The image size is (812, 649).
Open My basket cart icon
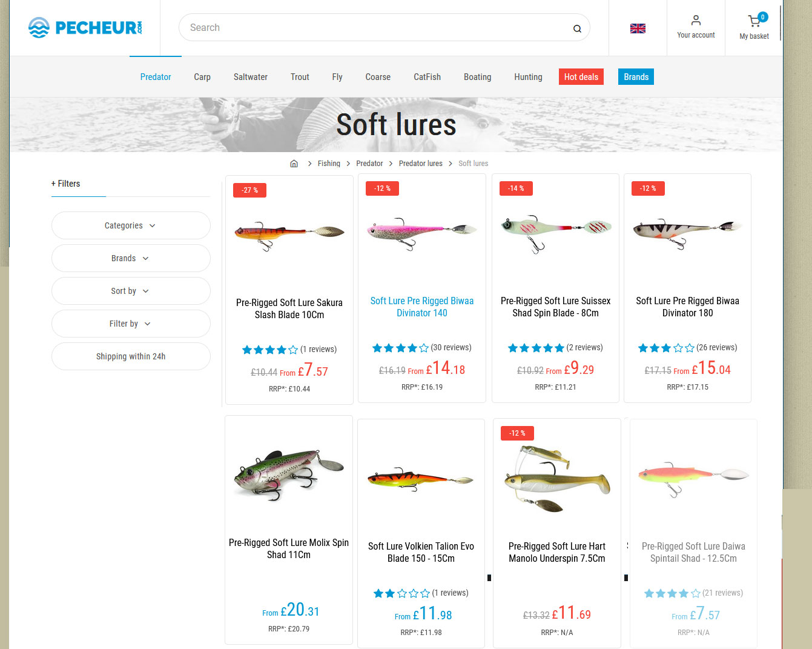pyautogui.click(x=754, y=21)
